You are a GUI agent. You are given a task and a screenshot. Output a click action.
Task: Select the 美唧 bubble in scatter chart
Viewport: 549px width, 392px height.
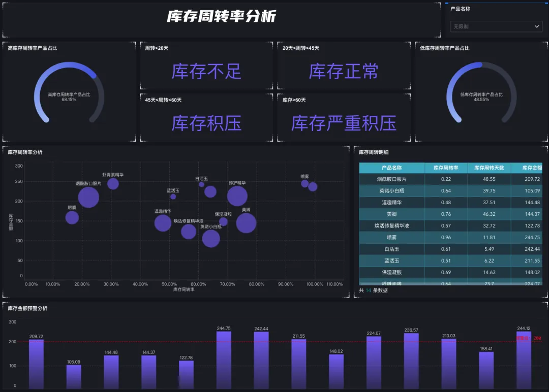tap(246, 223)
